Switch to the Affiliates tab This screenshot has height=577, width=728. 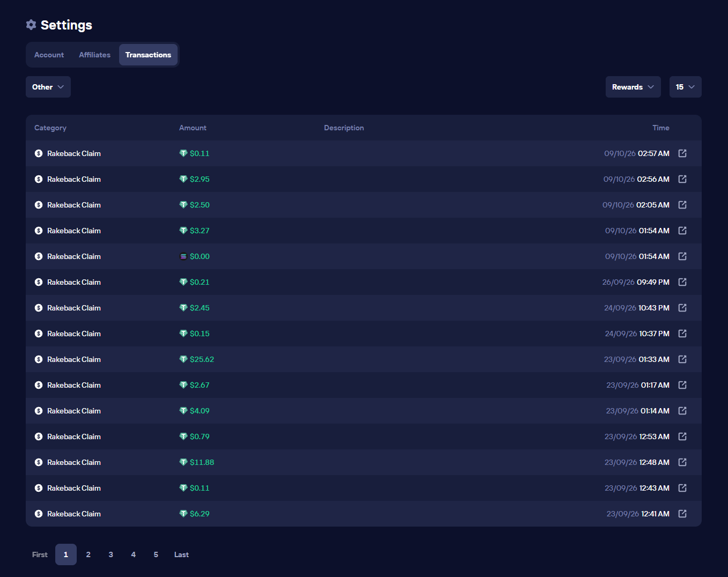point(94,55)
